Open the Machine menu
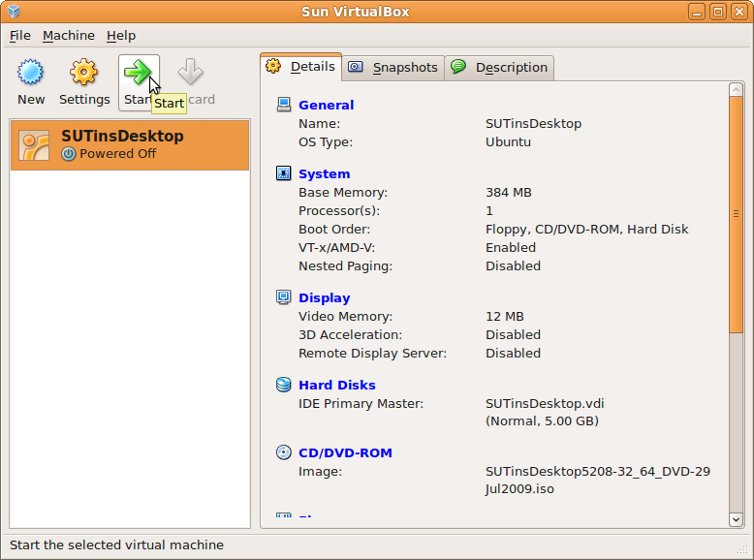 coord(68,36)
